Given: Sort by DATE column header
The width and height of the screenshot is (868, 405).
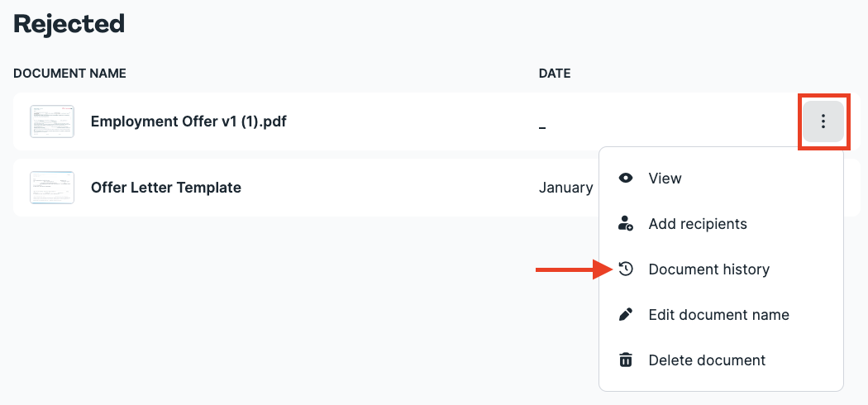Looking at the screenshot, I should [555, 73].
